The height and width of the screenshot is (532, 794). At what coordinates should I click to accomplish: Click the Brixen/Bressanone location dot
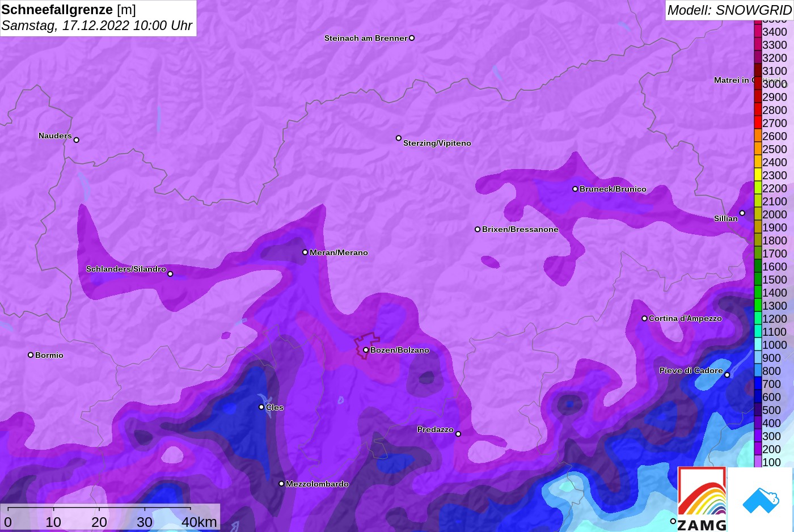click(x=478, y=229)
